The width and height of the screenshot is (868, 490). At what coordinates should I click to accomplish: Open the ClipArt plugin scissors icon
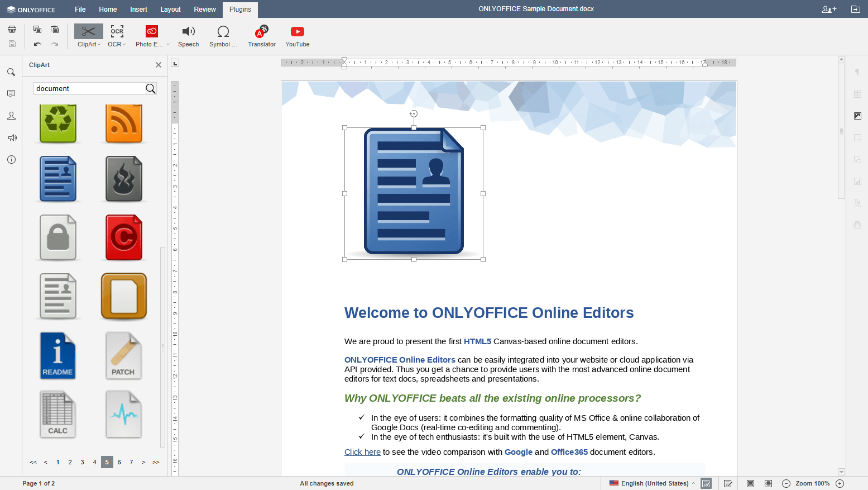(x=89, y=31)
